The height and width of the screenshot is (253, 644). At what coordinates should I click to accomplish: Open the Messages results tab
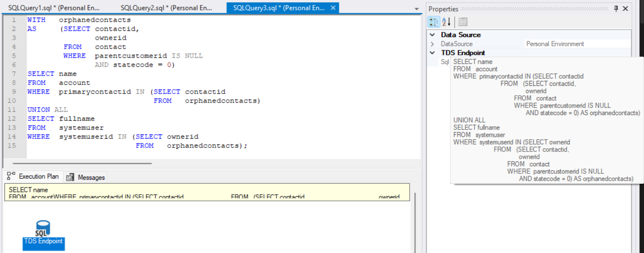(x=91, y=178)
